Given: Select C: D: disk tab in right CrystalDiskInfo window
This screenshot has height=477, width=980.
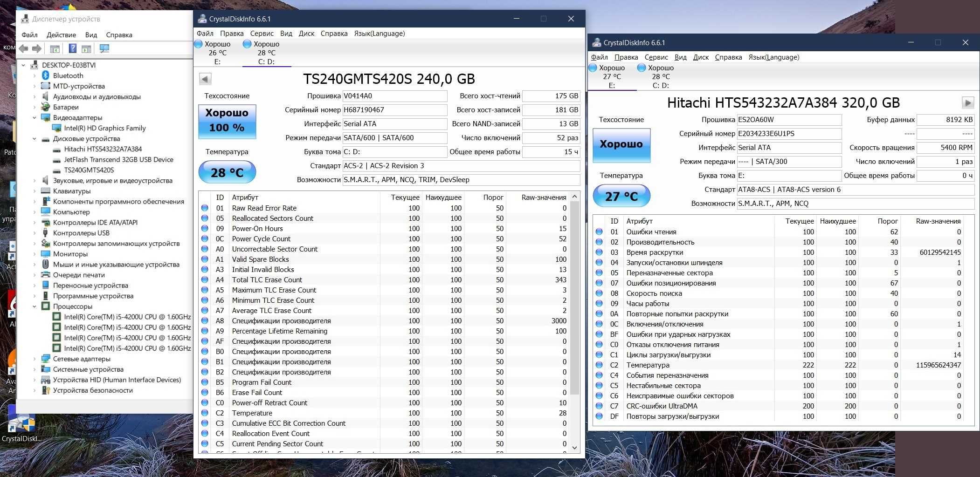Looking at the screenshot, I should (x=661, y=76).
